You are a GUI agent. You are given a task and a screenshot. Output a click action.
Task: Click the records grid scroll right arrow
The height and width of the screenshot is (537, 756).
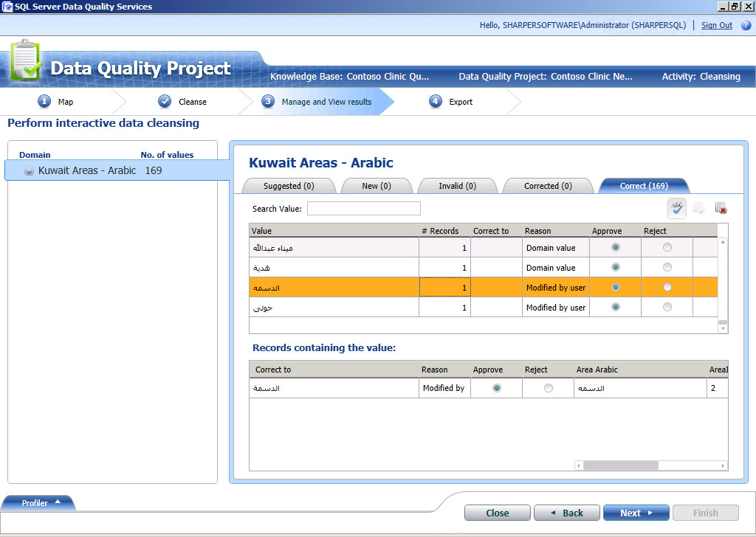click(723, 465)
